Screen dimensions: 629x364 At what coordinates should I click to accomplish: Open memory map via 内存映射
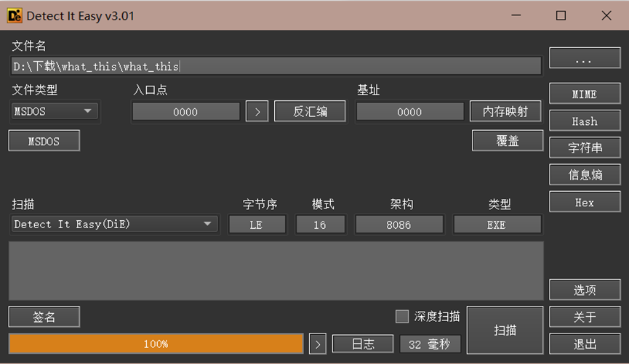(505, 111)
